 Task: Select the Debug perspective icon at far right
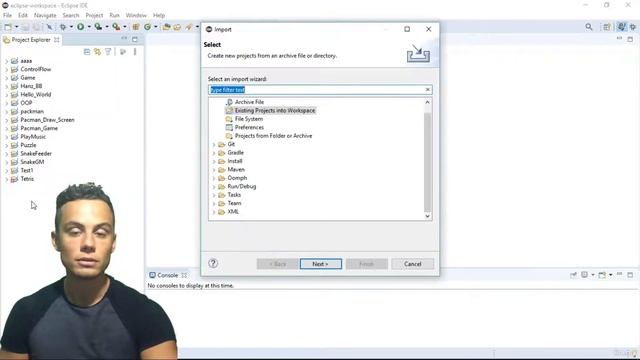pos(633,27)
